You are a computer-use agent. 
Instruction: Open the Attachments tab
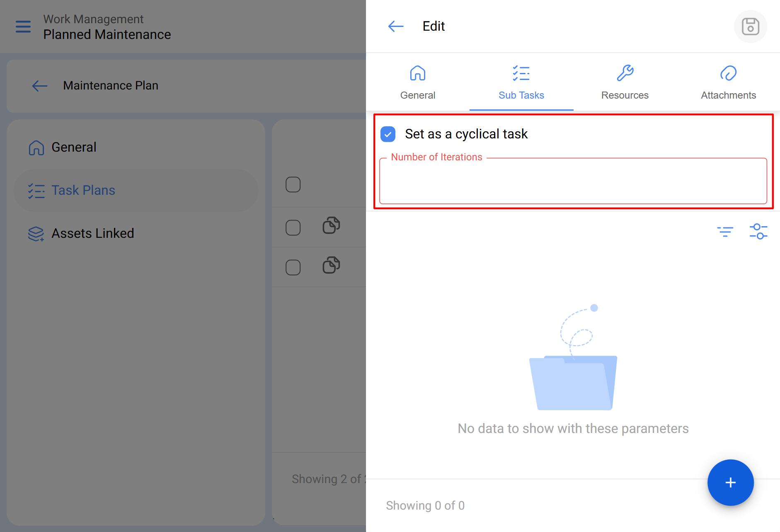click(x=728, y=82)
